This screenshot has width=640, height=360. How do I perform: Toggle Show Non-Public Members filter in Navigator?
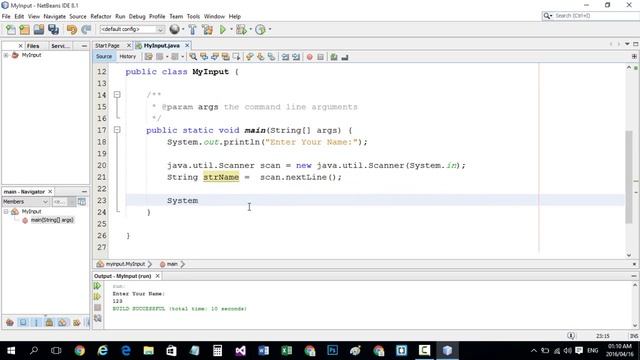[49, 322]
